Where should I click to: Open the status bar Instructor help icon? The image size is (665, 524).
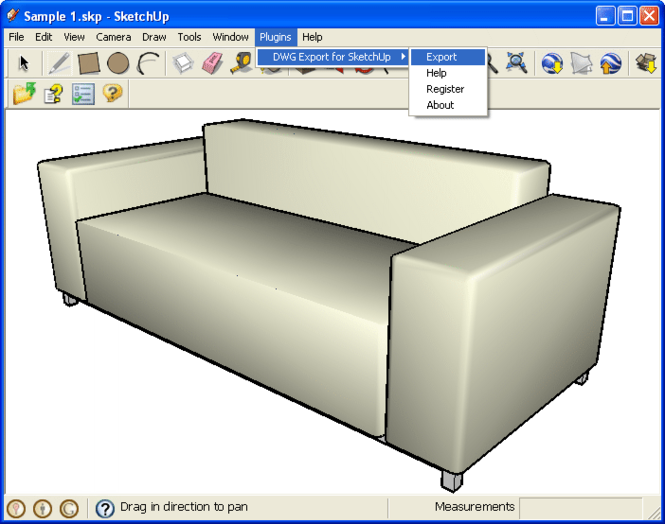105,508
